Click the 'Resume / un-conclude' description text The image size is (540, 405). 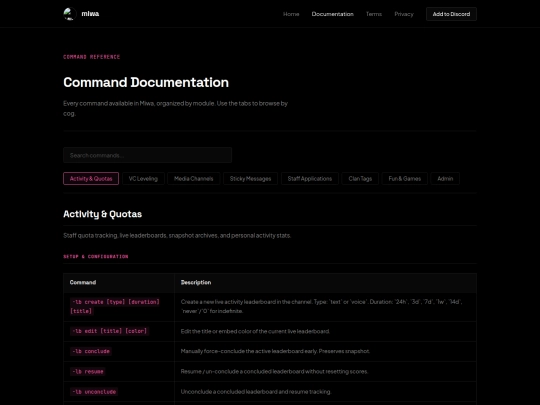click(274, 372)
